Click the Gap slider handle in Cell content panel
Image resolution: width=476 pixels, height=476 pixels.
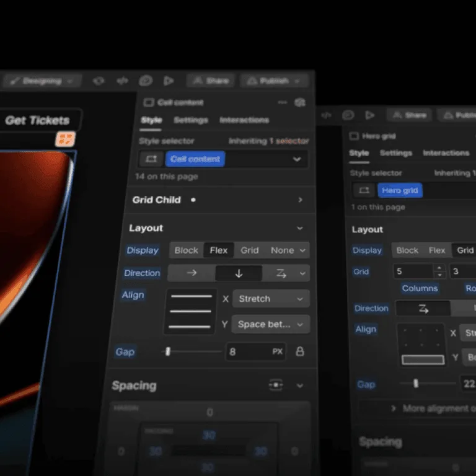pyautogui.click(x=168, y=351)
